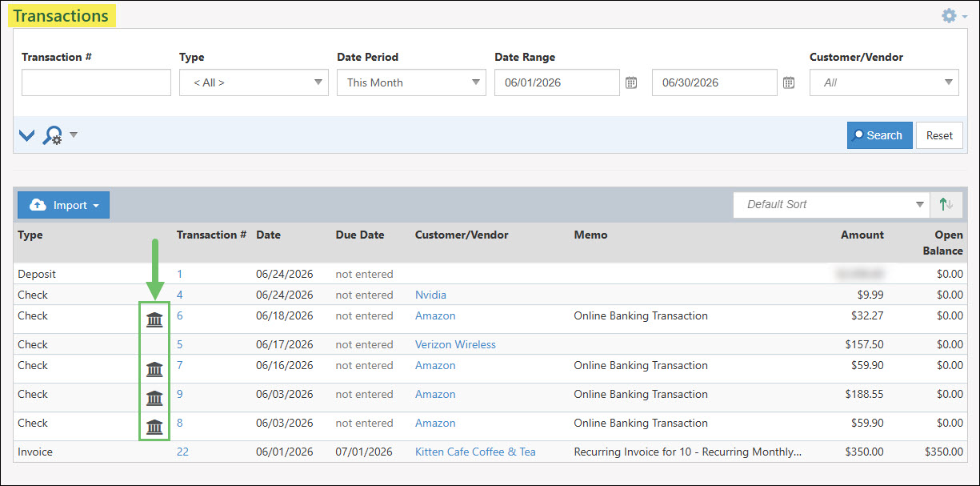Open Kitten Cafe Coffee & Tea link
Screen dimensions: 980x486
[x=475, y=452]
